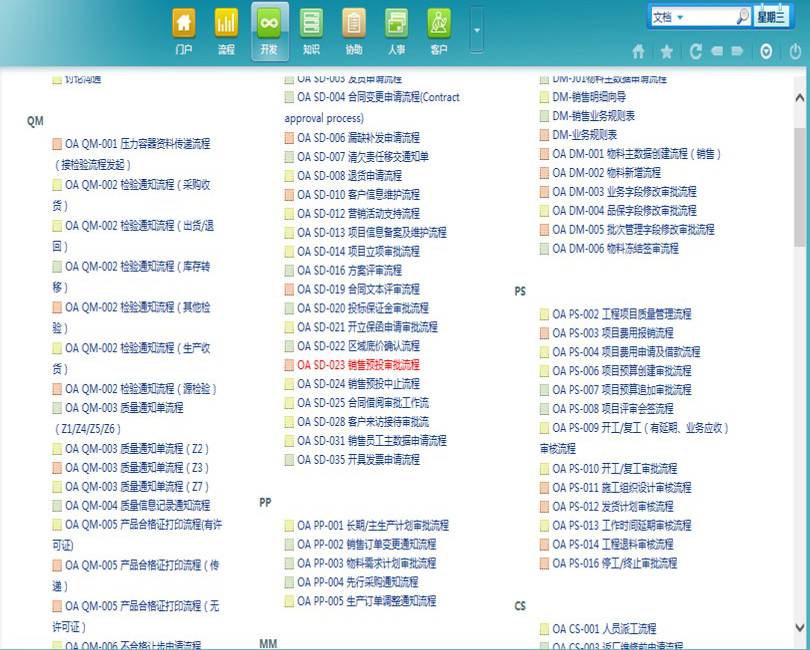Click the home icon in right toolbar

point(639,51)
